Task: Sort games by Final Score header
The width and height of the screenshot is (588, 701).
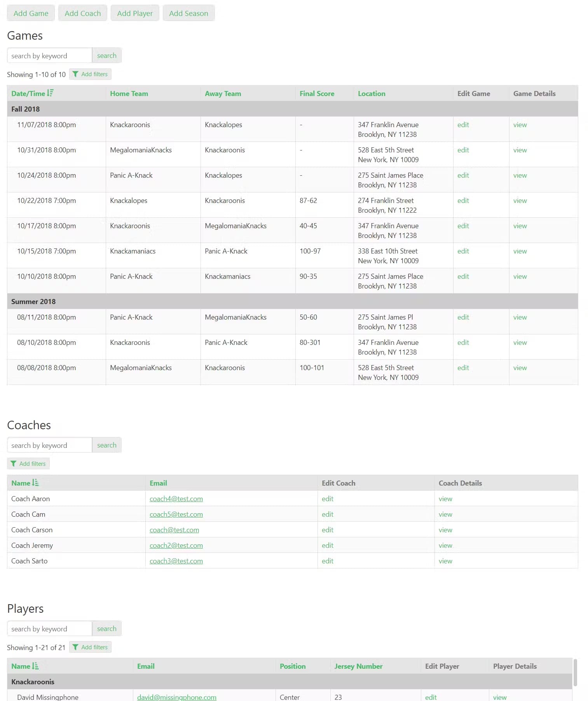Action: tap(316, 94)
